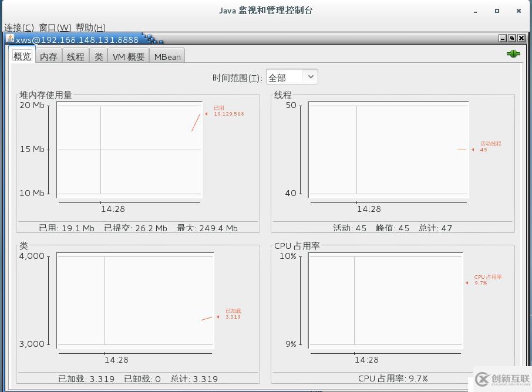Screen dimensions: 532x392
Task: Open the 时间范围 dropdown
Action: tap(292, 77)
